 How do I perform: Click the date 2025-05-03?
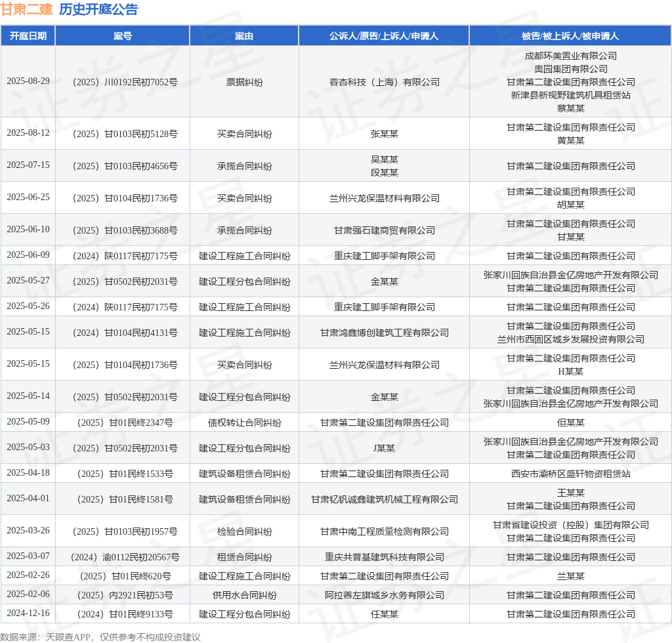click(x=28, y=447)
